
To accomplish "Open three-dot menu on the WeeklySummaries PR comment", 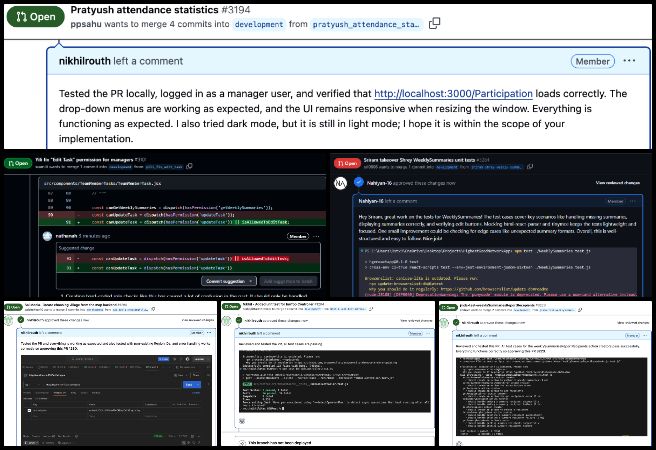I will (x=633, y=201).
